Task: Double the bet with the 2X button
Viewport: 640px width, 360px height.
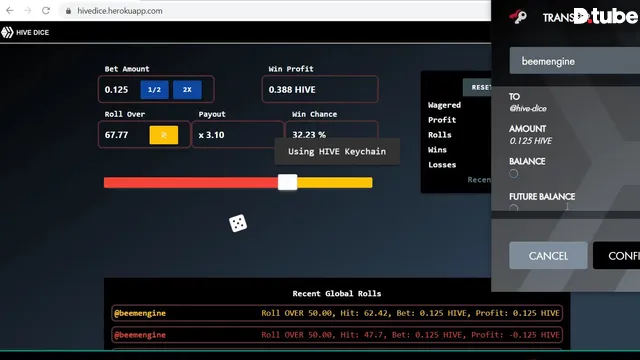Action: (x=187, y=90)
